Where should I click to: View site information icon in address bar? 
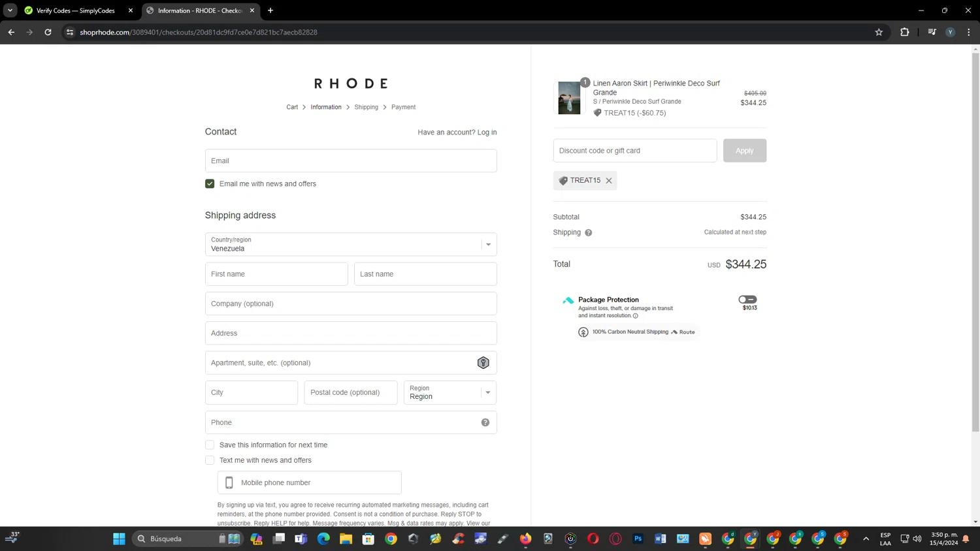point(70,32)
